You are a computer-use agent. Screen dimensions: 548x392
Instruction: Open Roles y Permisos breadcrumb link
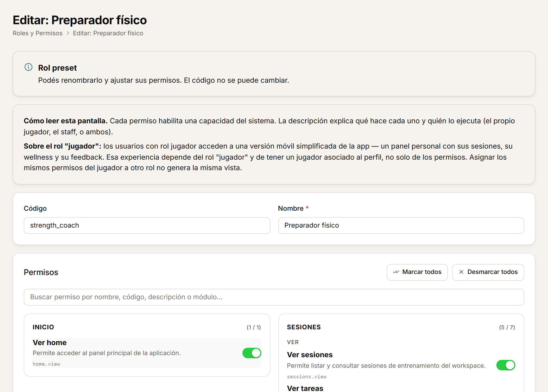(x=37, y=33)
